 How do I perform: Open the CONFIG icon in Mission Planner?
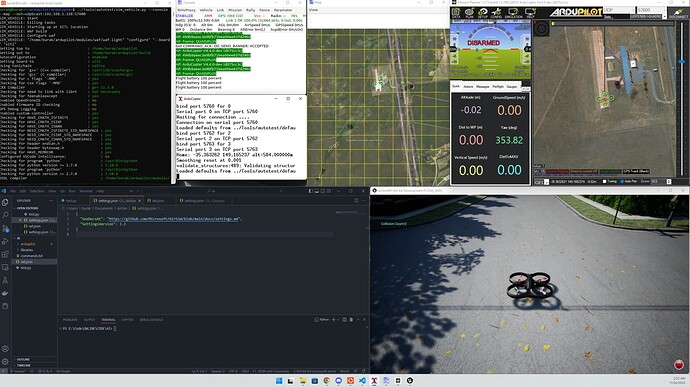click(496, 13)
